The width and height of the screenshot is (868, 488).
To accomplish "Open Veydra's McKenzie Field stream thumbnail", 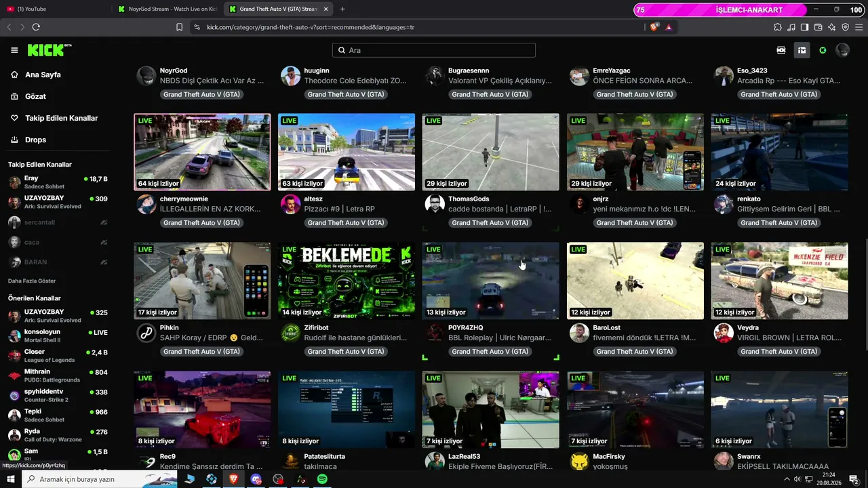I will click(779, 281).
